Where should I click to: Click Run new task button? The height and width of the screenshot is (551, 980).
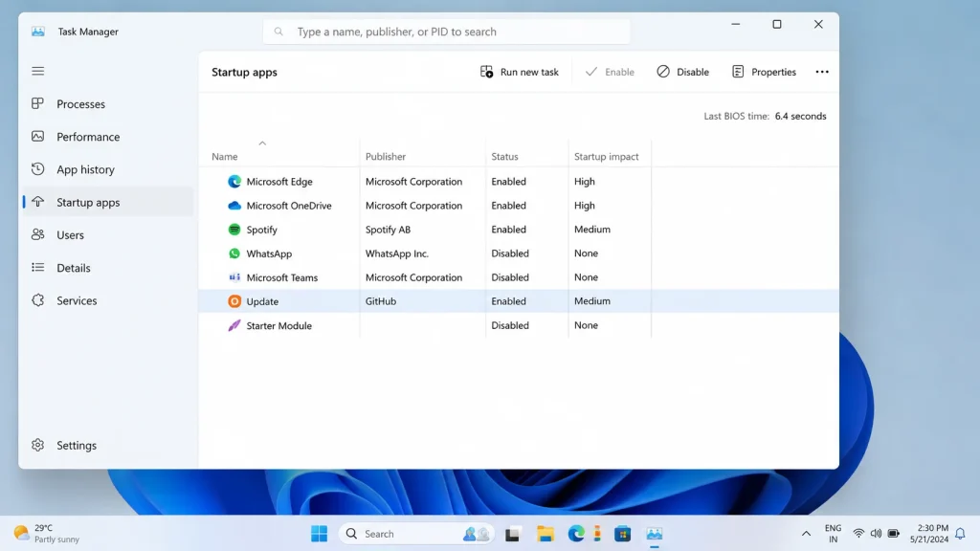(x=520, y=72)
